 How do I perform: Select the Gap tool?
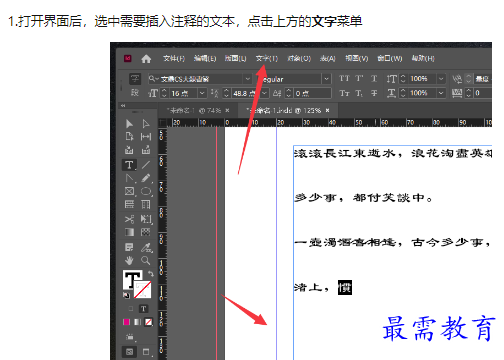tap(146, 137)
